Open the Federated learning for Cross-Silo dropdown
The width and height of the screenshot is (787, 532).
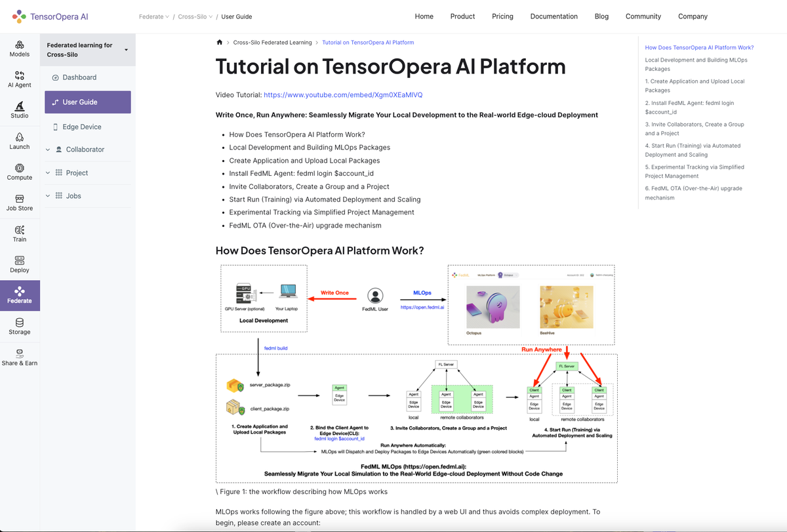pos(87,49)
